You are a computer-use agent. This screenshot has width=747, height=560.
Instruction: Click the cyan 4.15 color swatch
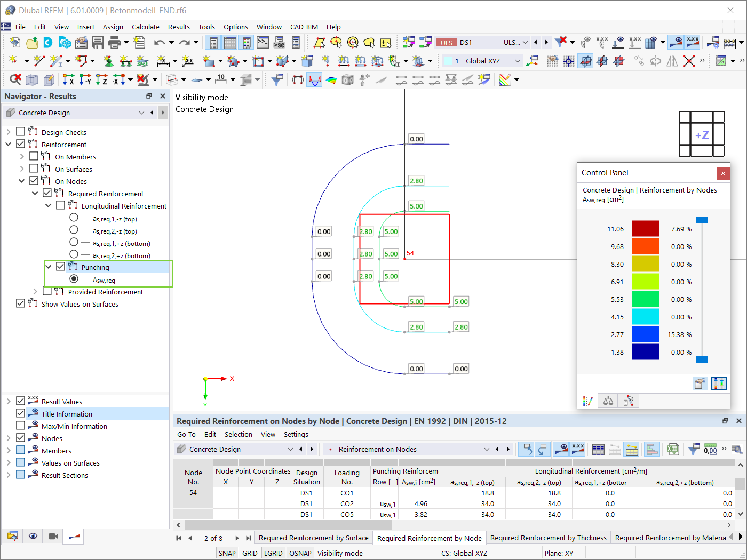click(646, 316)
